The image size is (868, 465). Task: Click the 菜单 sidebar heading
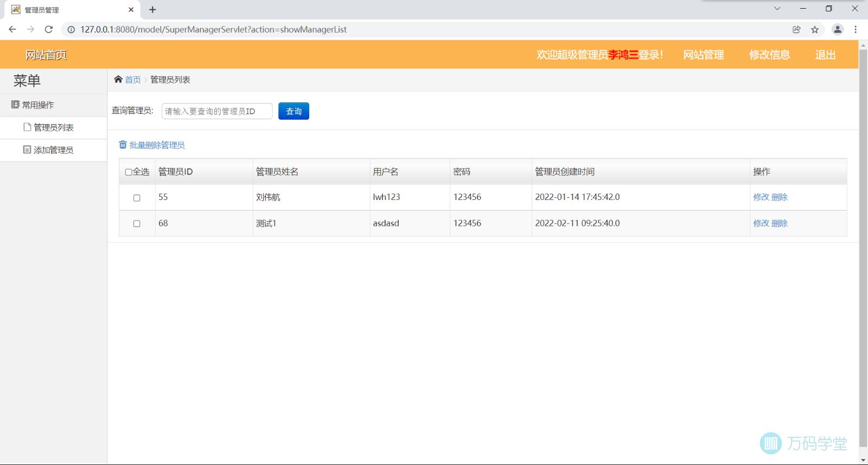(x=27, y=81)
